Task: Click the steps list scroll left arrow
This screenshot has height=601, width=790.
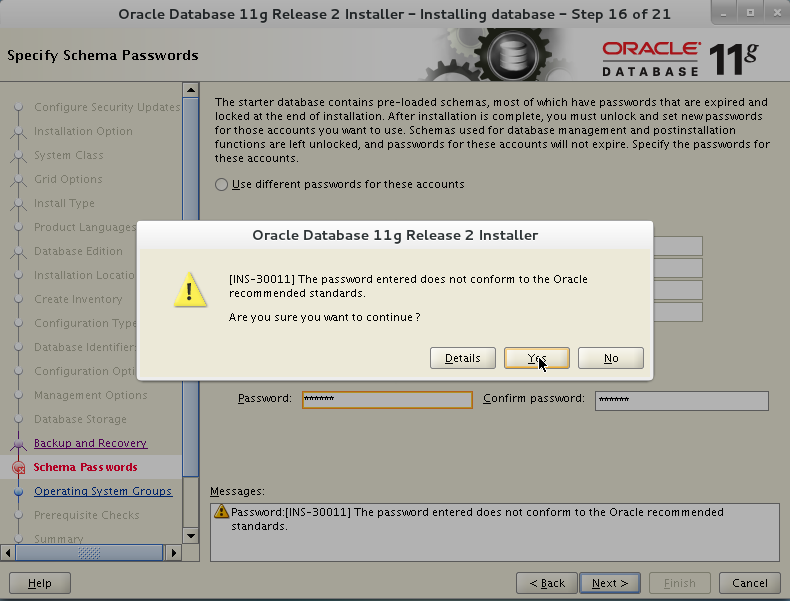Action: (8, 553)
